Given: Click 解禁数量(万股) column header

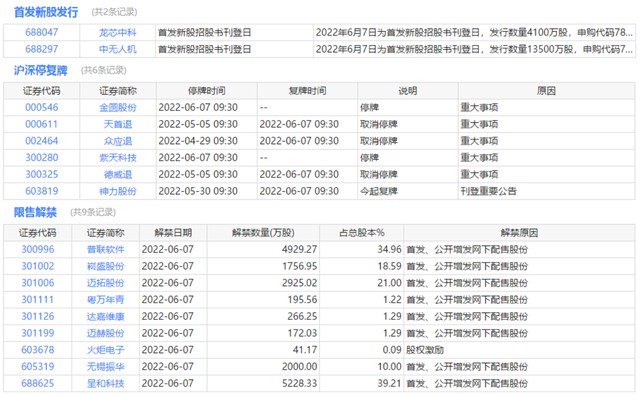Looking at the screenshot, I should tap(263, 233).
